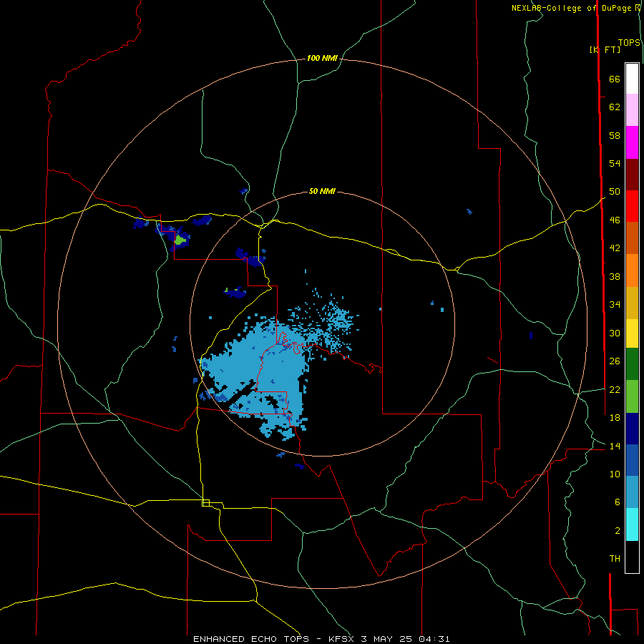
Task: Click the NEXLAB-College of DuPage text
Action: [x=571, y=8]
